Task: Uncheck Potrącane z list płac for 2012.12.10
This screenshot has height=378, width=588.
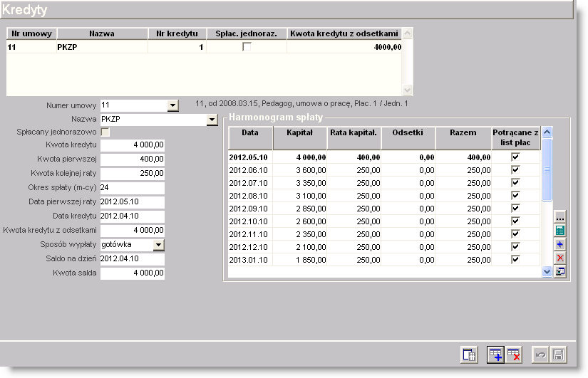Action: coord(515,246)
